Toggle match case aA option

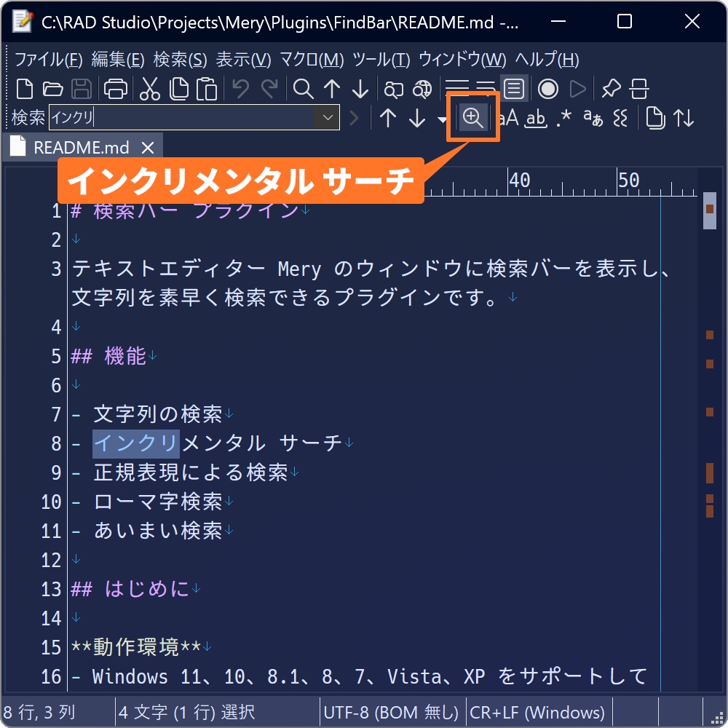[x=510, y=118]
